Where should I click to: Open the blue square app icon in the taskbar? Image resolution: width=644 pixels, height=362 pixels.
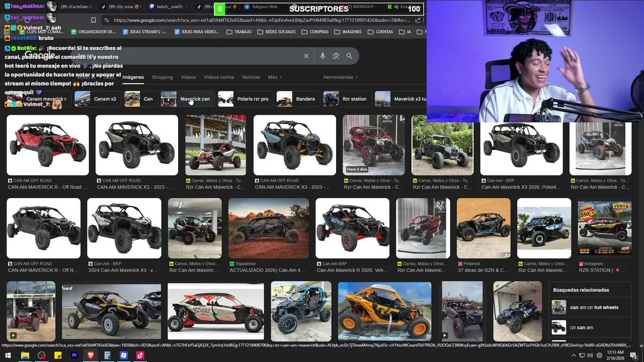pyautogui.click(x=124, y=355)
